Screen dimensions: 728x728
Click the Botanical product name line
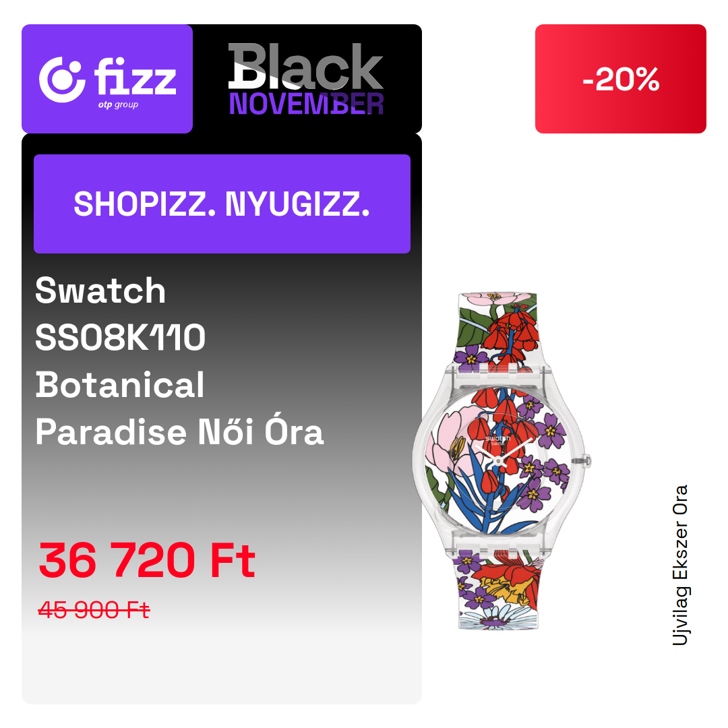pyautogui.click(x=120, y=385)
